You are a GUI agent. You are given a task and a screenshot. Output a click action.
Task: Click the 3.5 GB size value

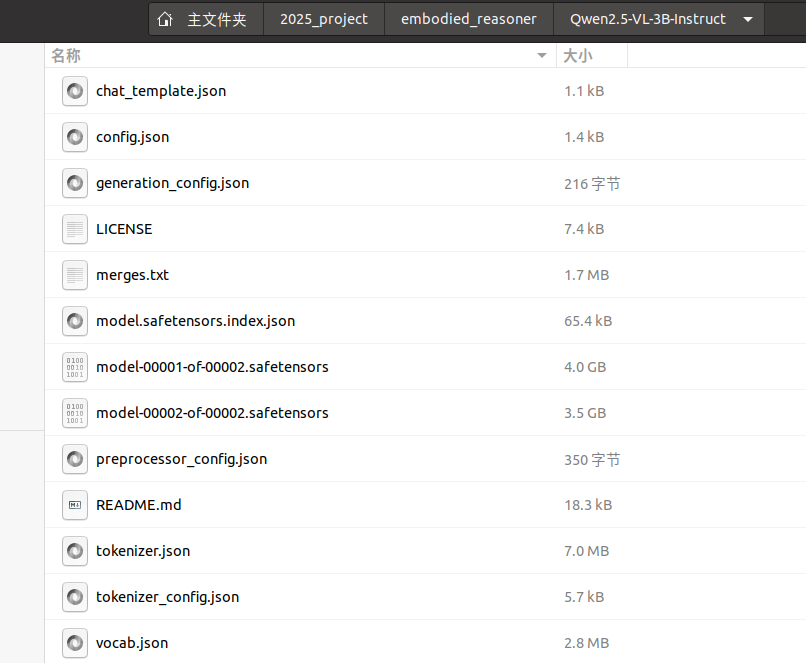(x=585, y=413)
